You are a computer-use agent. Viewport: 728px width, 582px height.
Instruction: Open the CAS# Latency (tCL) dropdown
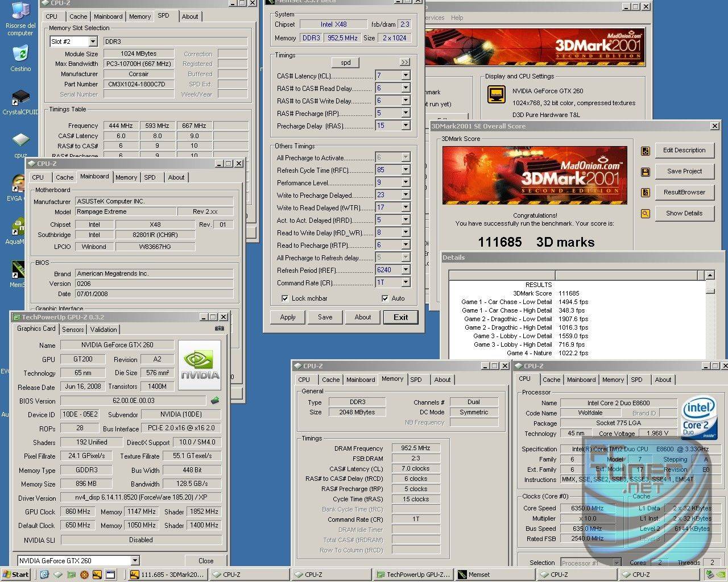click(x=406, y=76)
